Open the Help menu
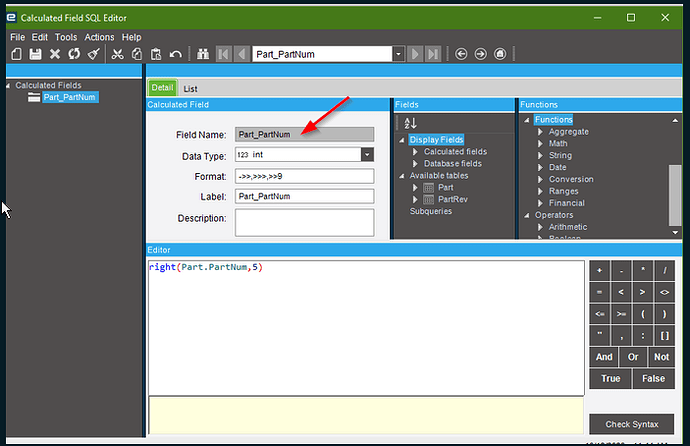690x446 pixels. pyautogui.click(x=132, y=37)
